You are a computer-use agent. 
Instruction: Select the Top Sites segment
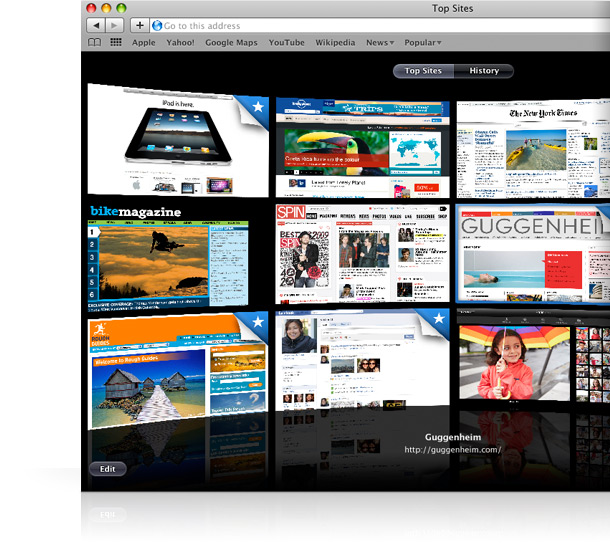(424, 71)
